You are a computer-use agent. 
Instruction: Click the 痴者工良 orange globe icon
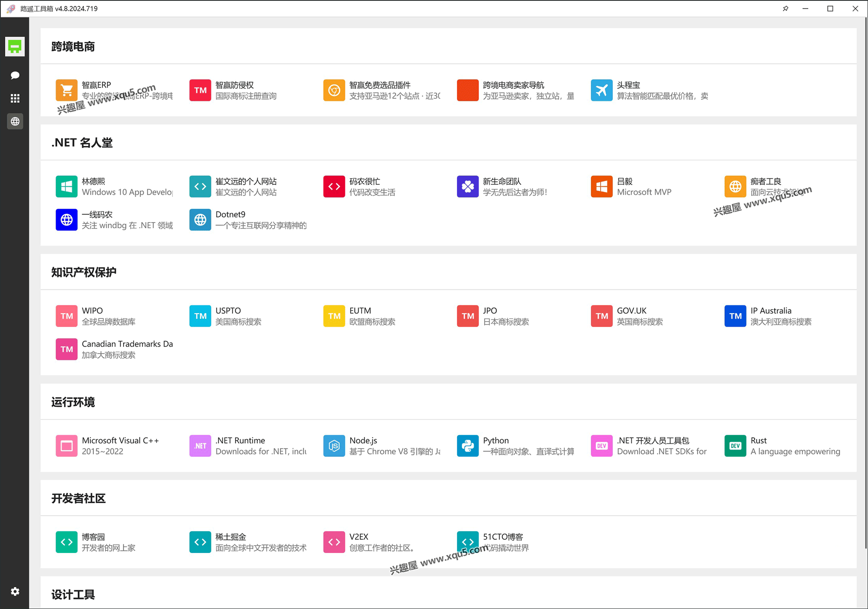point(735,187)
